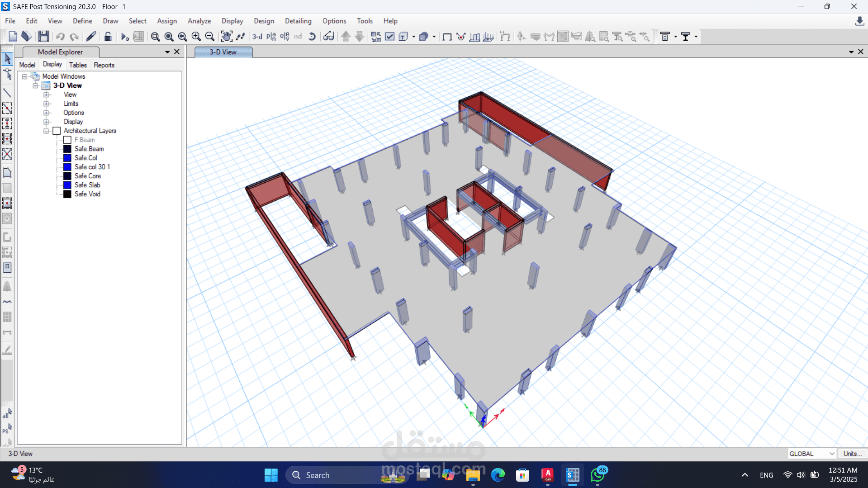Switch to the Tables tab
Screen dimensions: 868x488
tap(78, 65)
